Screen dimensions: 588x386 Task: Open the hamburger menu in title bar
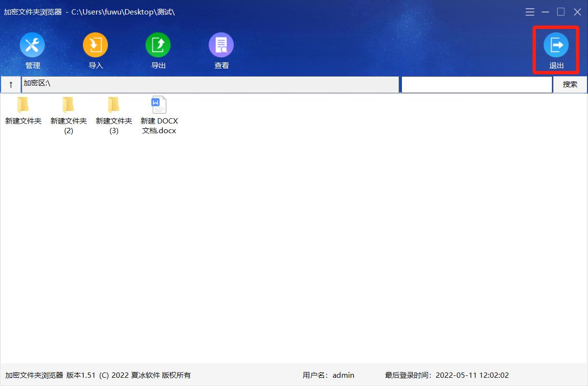point(530,12)
